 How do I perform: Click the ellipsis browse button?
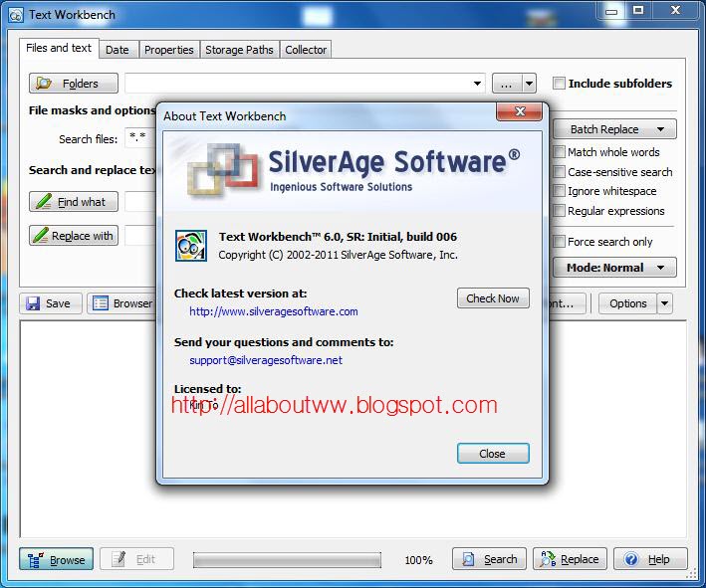coord(507,84)
